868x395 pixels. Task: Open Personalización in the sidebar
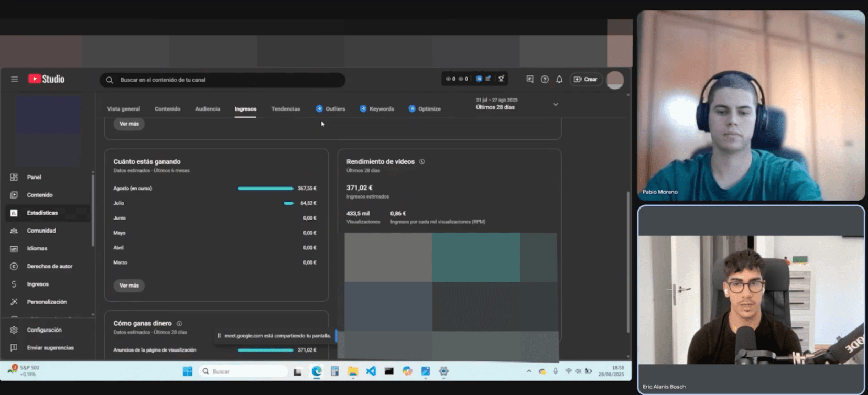tap(47, 302)
